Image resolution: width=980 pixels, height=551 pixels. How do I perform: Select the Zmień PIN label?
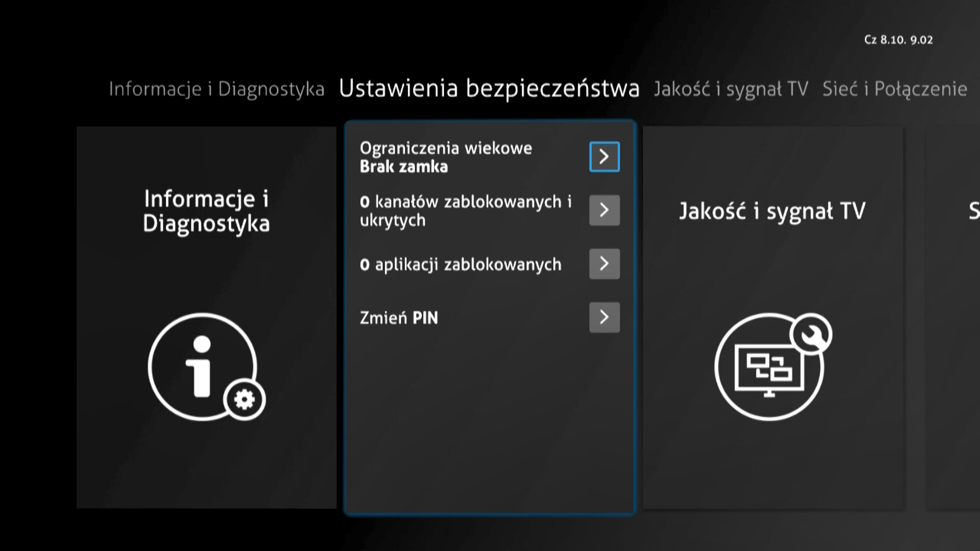pyautogui.click(x=399, y=318)
